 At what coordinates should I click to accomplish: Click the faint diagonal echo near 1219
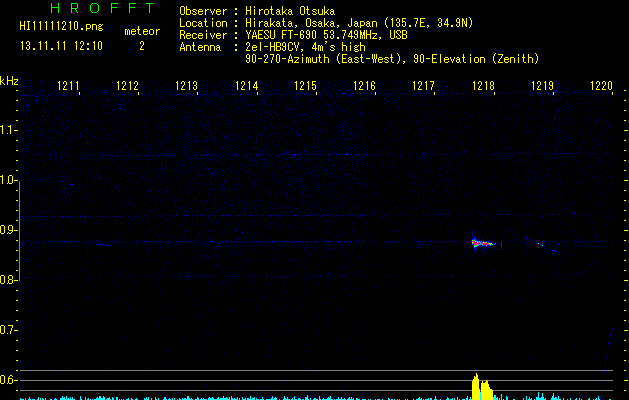548,246
